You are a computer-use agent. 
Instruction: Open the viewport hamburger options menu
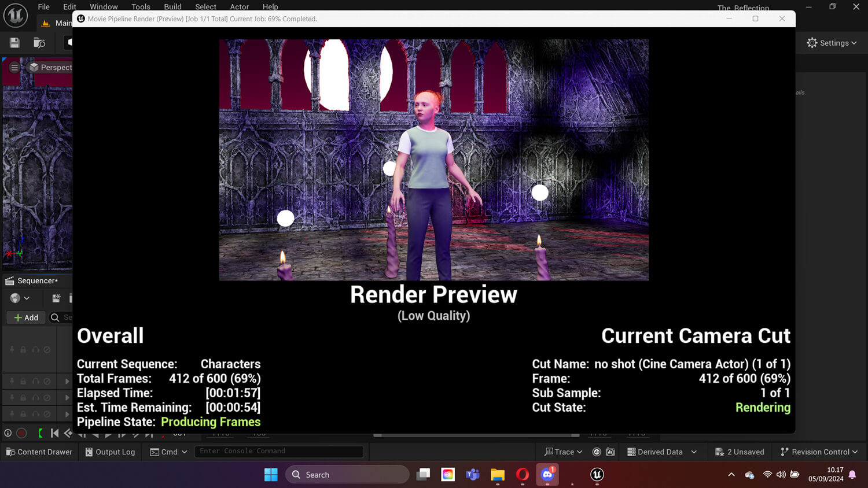tap(14, 68)
